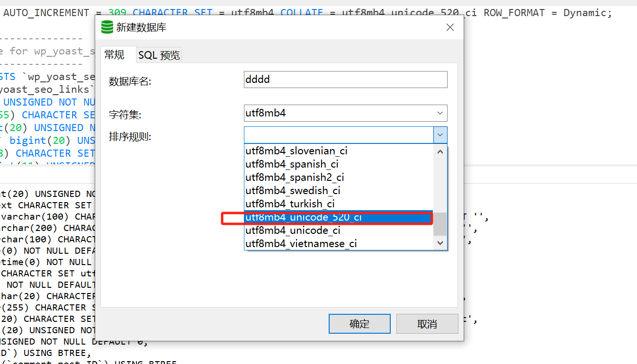Click the up arrow of the collation list scrollbar
This screenshot has width=637, height=364.
(x=440, y=151)
